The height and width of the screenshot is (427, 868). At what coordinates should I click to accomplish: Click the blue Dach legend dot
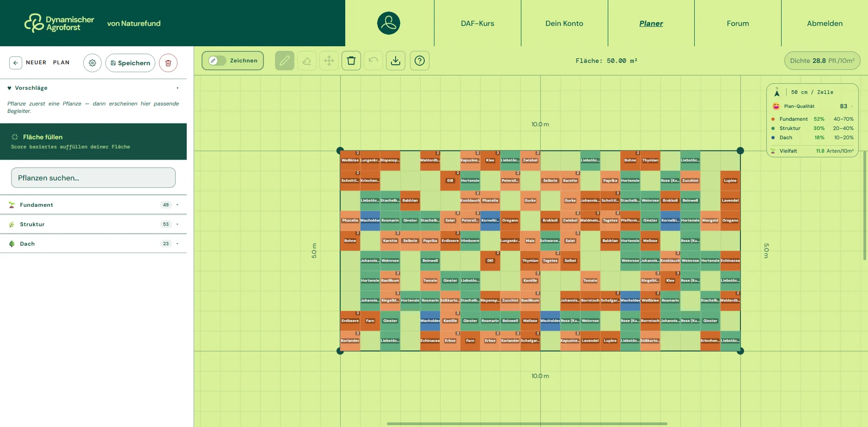pyautogui.click(x=773, y=138)
